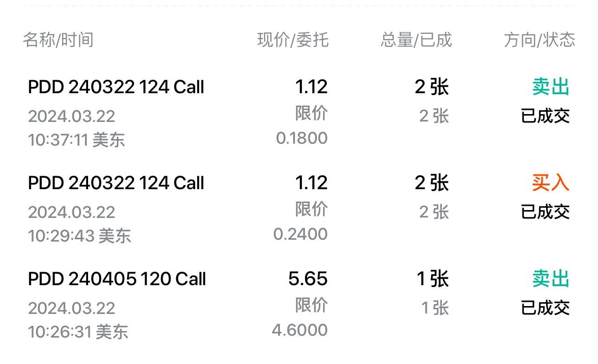The height and width of the screenshot is (364, 598).
Task: Open the PDD 240405 120 Call order
Action: click(117, 279)
